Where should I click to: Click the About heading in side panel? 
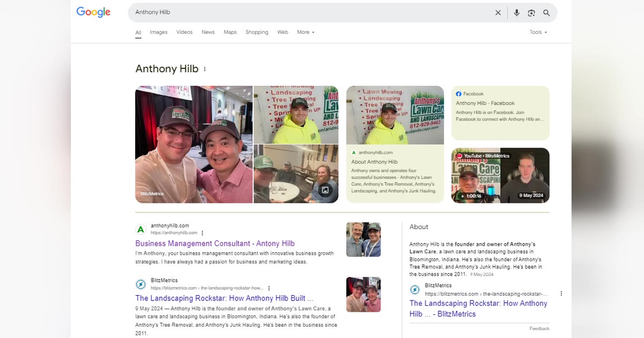click(419, 227)
